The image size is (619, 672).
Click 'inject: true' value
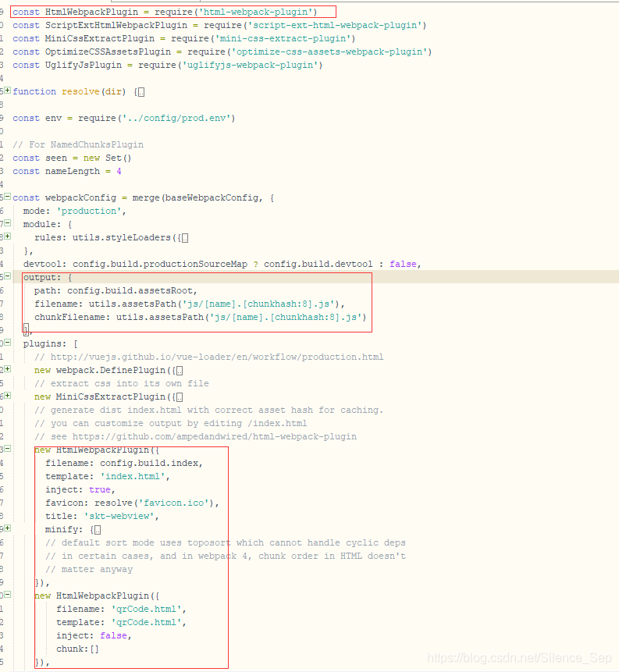[100, 490]
